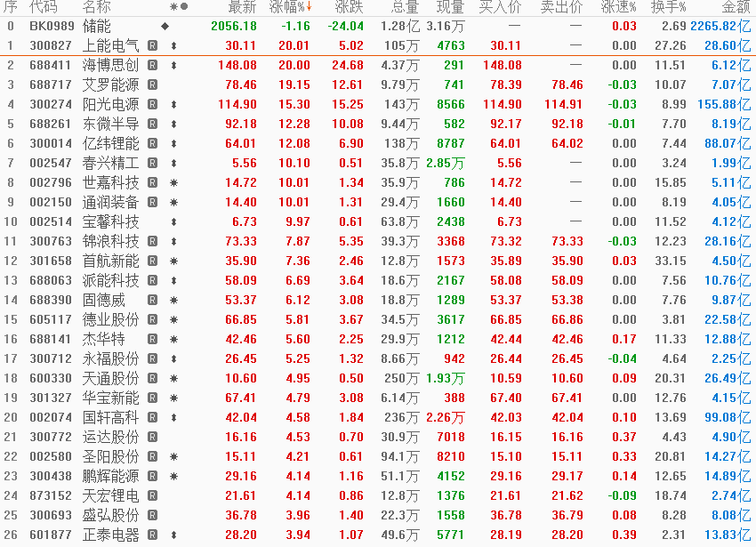Screen dimensions: 756x547
Task: Click the 买入价 column header
Action: [500, 7]
